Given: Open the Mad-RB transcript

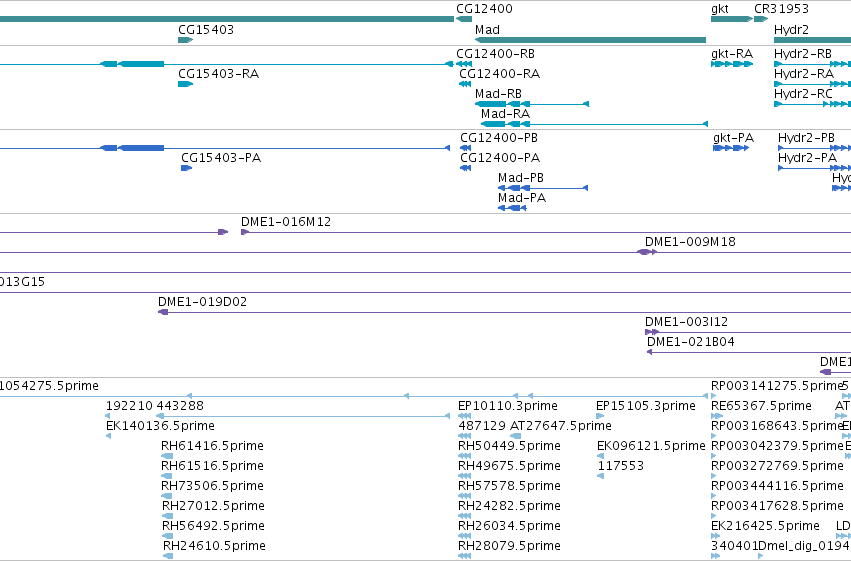Looking at the screenshot, I should (532, 104).
